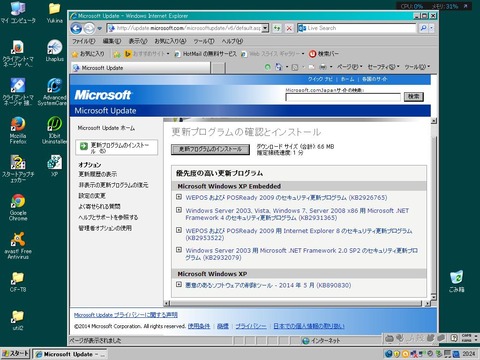
Task: Open the ファイル(F) menu
Action: 83,41
